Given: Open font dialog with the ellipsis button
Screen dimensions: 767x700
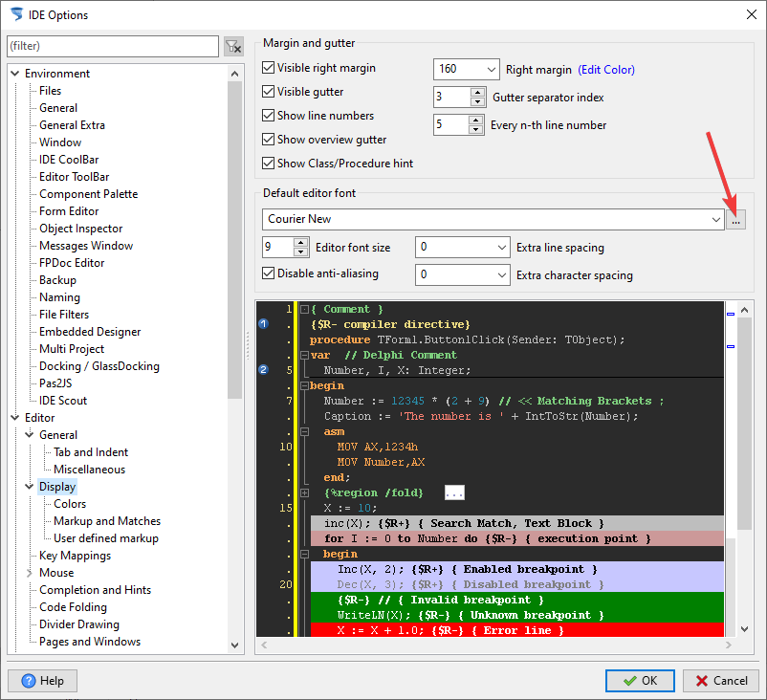Looking at the screenshot, I should (x=735, y=219).
